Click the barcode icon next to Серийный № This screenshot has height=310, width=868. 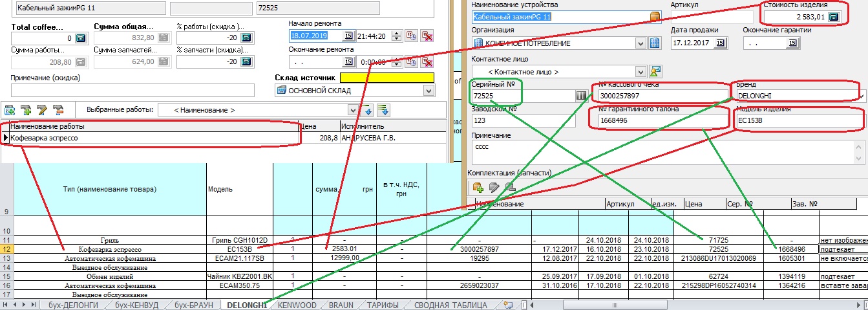(581, 96)
